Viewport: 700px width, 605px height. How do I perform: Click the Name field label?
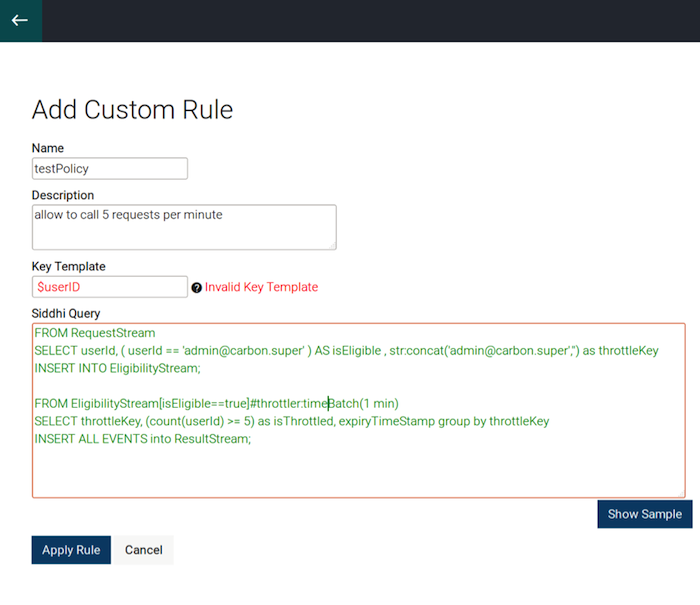click(48, 148)
